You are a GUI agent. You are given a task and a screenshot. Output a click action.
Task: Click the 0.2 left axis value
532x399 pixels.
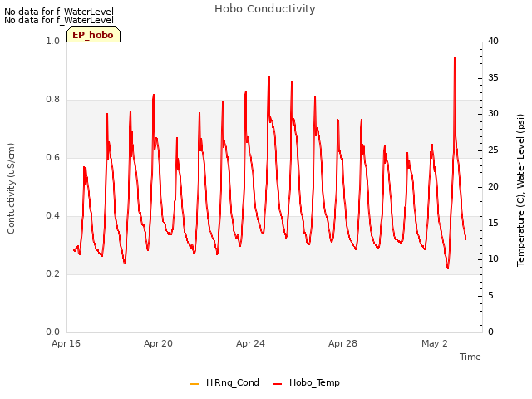coord(52,273)
